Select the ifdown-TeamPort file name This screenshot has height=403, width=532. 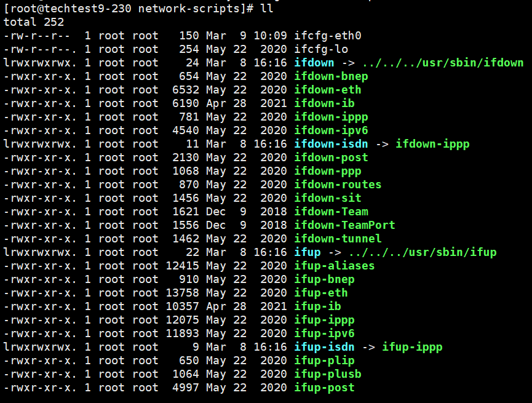point(344,225)
